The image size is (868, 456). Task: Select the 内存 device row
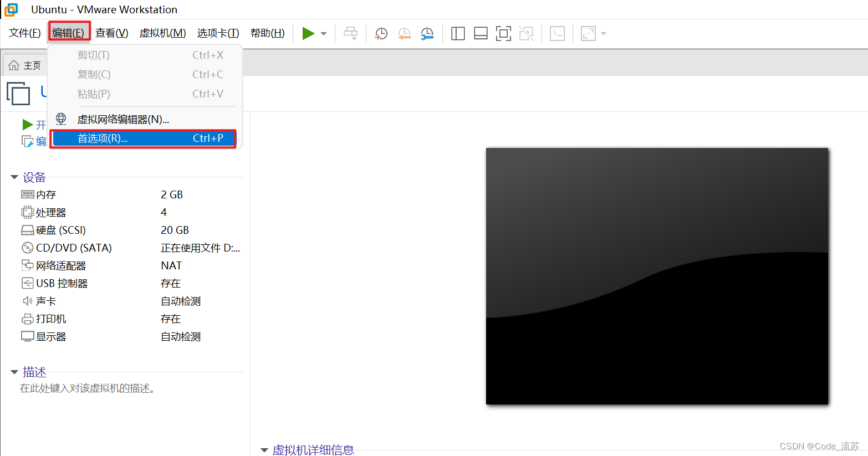pos(131,194)
